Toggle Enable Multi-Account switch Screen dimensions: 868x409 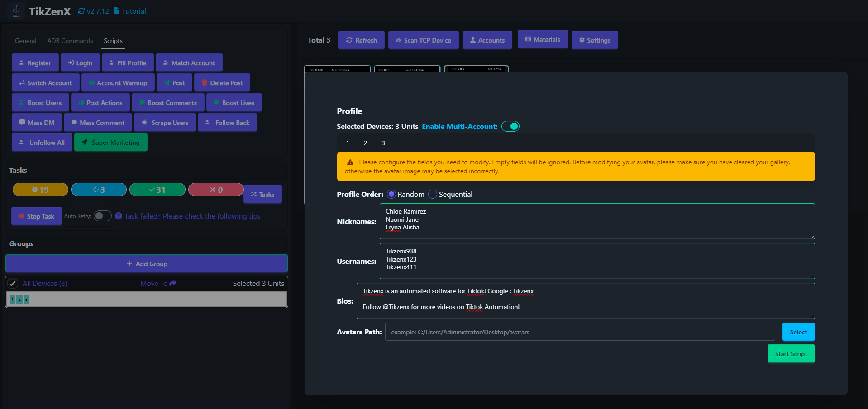coord(510,126)
